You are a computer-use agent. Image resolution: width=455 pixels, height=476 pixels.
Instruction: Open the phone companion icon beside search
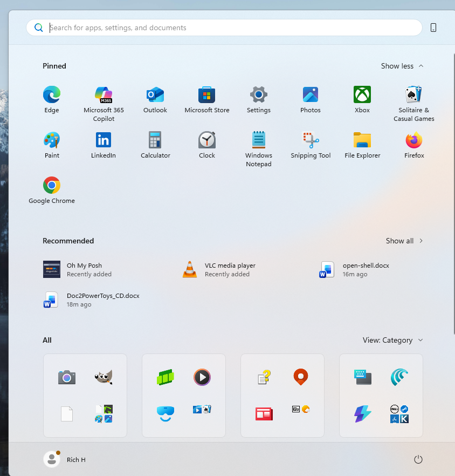[x=433, y=28]
